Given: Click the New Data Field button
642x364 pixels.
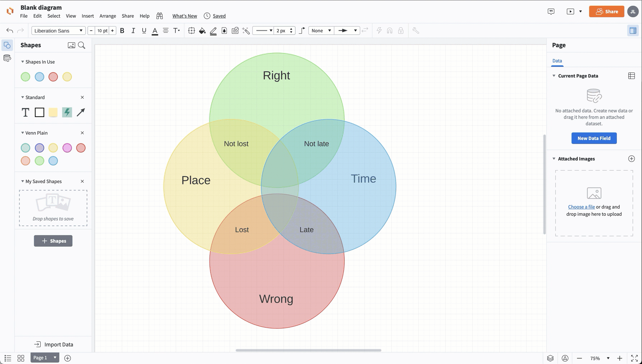Looking at the screenshot, I should (x=594, y=138).
